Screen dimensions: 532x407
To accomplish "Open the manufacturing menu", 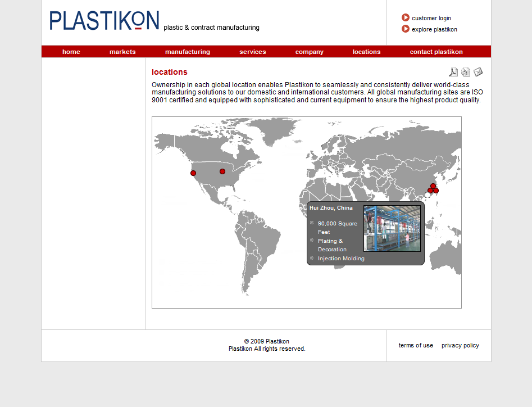I will [x=188, y=52].
